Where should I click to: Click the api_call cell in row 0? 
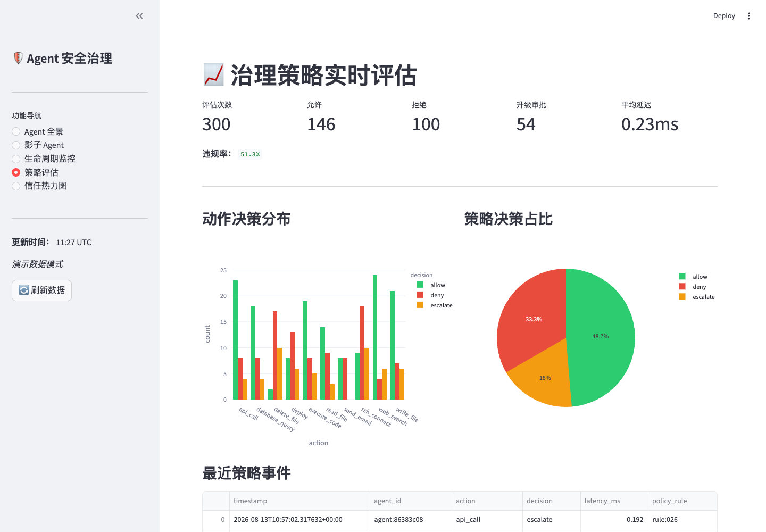[x=487, y=520]
